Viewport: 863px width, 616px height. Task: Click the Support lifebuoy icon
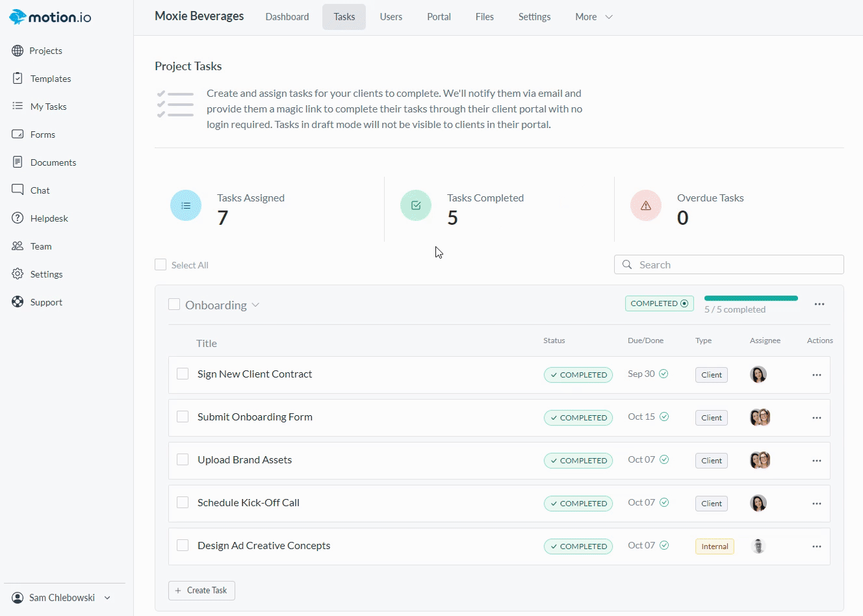(18, 302)
